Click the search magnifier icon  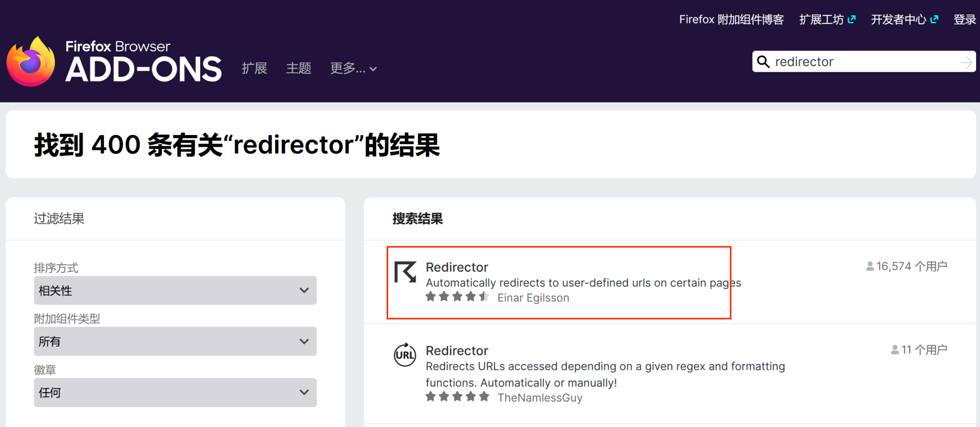763,62
